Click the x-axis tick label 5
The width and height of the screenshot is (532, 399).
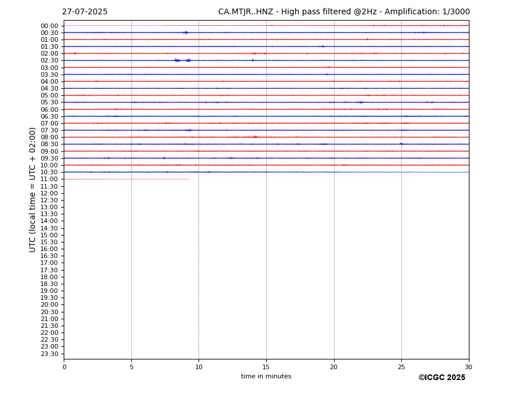click(x=131, y=367)
